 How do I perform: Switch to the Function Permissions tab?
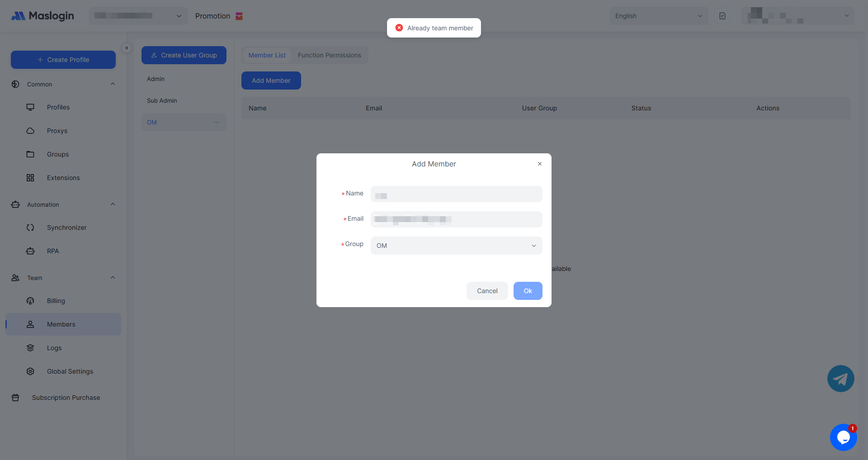pos(329,55)
